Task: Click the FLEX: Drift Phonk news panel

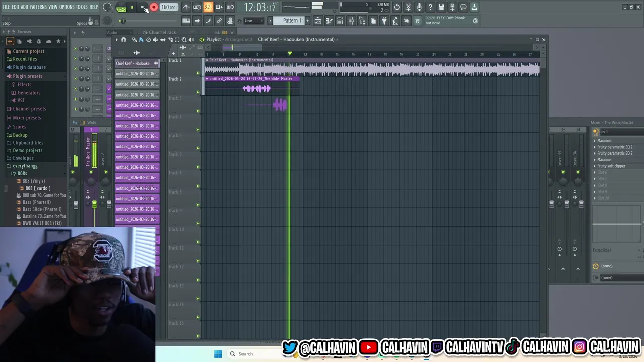Action: pyautogui.click(x=451, y=20)
